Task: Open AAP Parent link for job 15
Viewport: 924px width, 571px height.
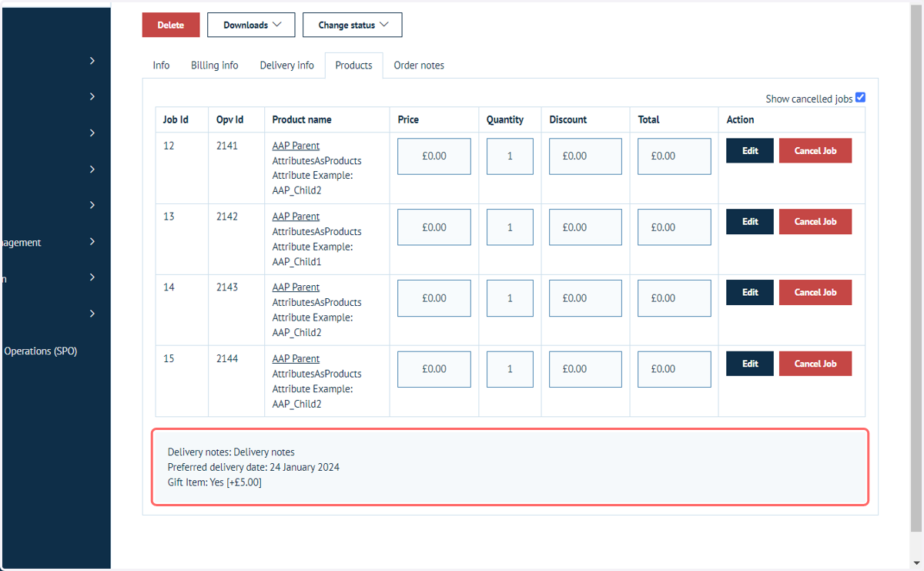Action: point(296,359)
